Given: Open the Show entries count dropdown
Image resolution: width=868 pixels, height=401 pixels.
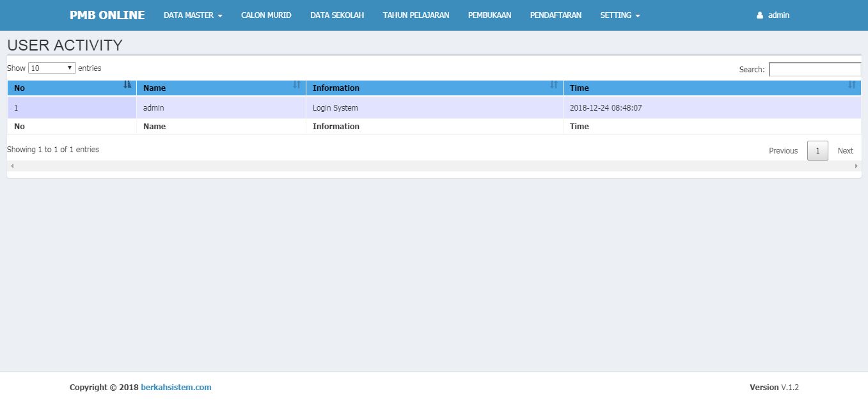Looking at the screenshot, I should [x=52, y=68].
